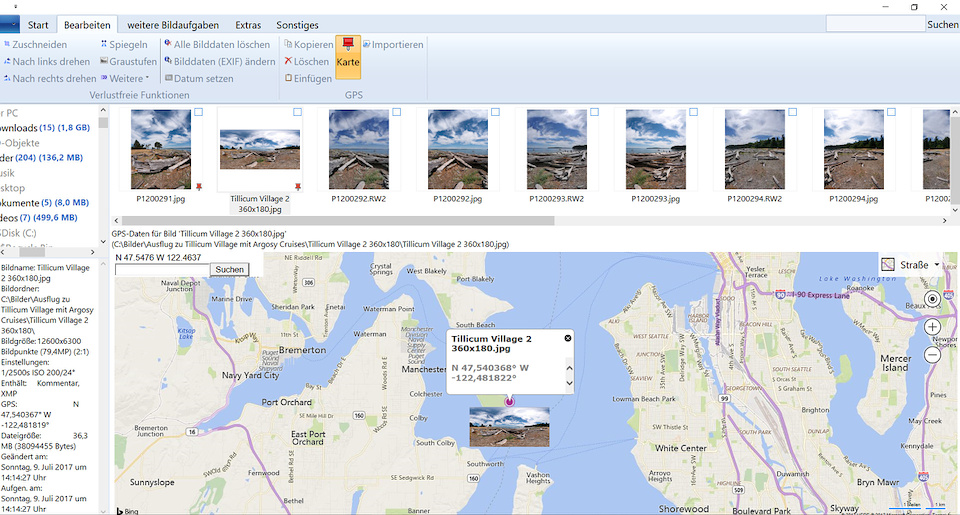Click Löschen to delete GPS data
Viewport: 960px width, 515px height.
pos(310,62)
